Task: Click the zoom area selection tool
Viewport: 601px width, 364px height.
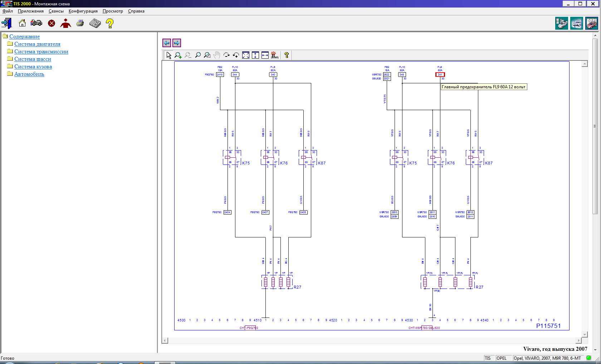Action: (x=207, y=55)
